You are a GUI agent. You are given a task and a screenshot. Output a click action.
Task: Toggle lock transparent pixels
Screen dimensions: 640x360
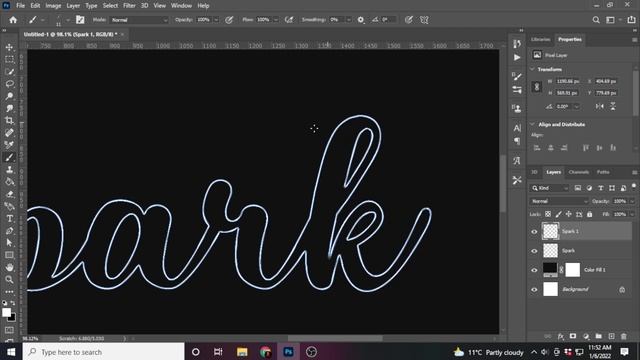tap(548, 214)
